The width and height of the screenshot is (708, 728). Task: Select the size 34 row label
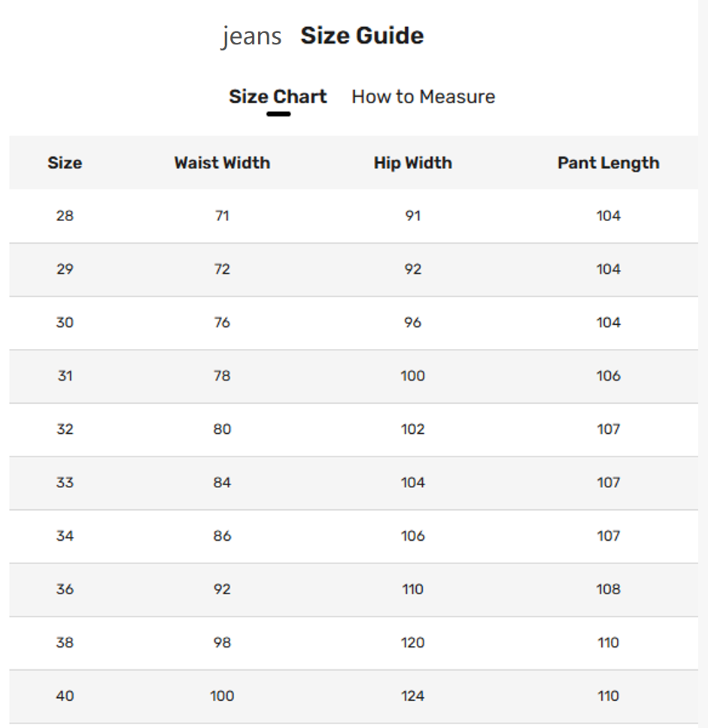click(x=65, y=536)
